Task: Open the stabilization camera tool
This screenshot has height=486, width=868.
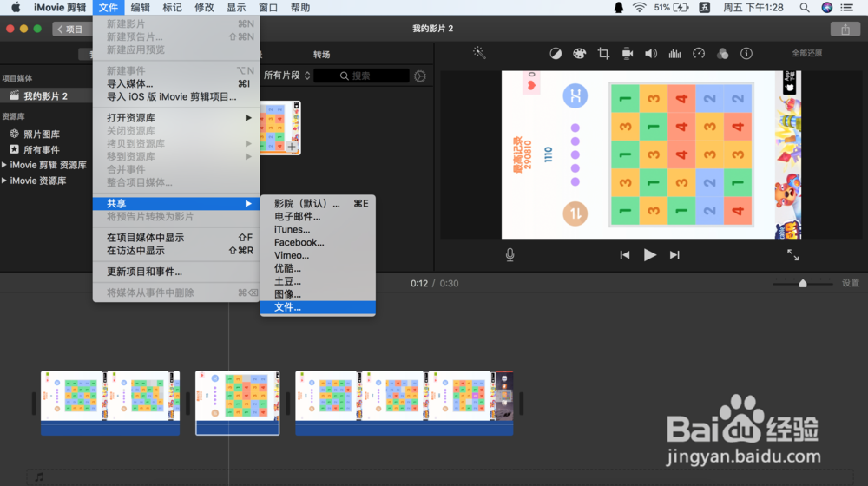Action: pos(628,54)
